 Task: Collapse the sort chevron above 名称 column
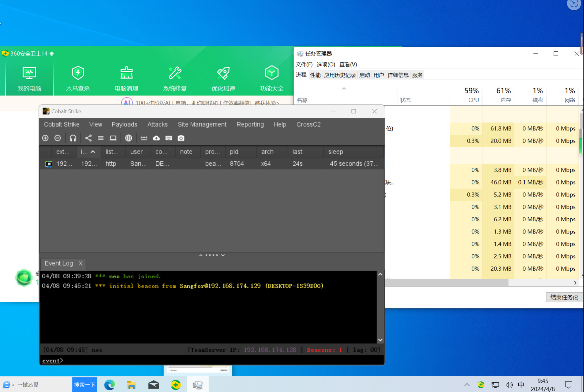point(344,89)
